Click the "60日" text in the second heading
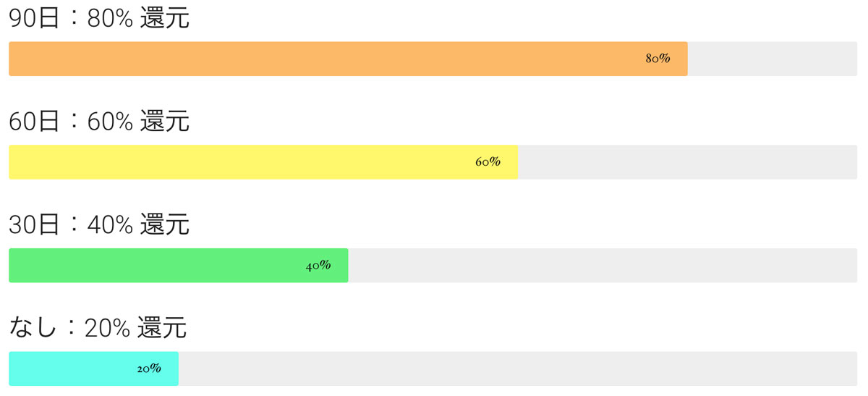868x396 pixels. pos(34,122)
